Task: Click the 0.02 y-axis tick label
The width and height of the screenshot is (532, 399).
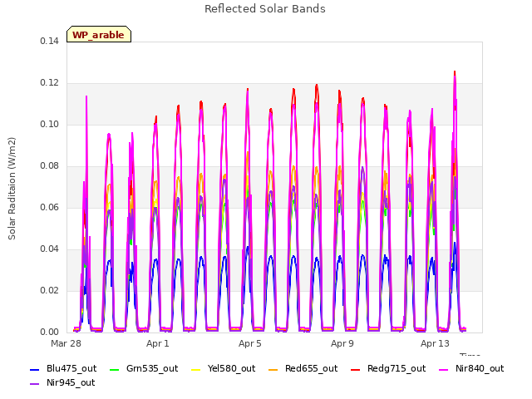Action: [x=50, y=291]
